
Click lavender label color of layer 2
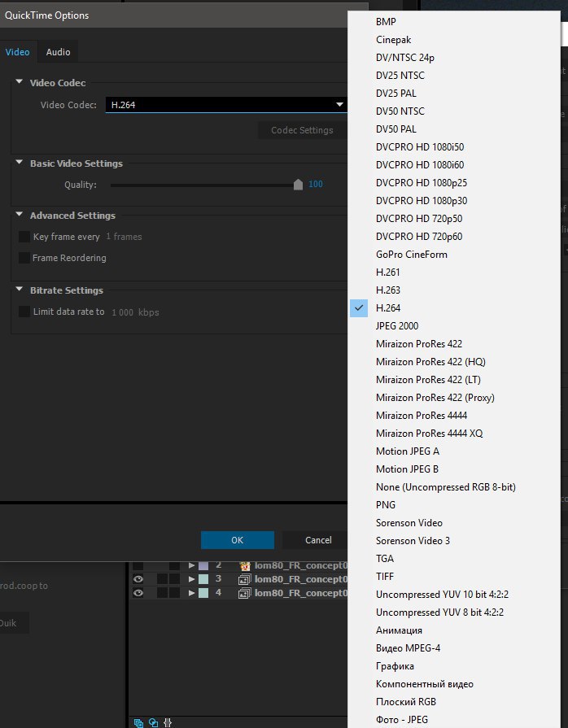(203, 565)
